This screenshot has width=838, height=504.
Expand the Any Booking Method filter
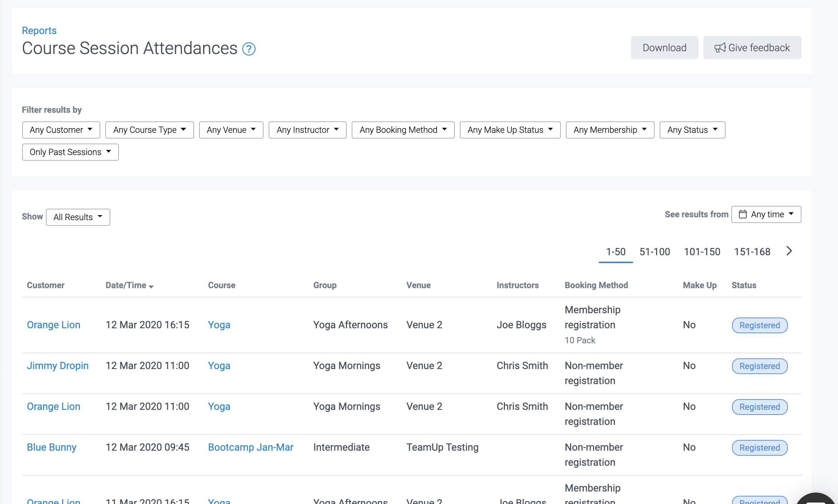403,130
